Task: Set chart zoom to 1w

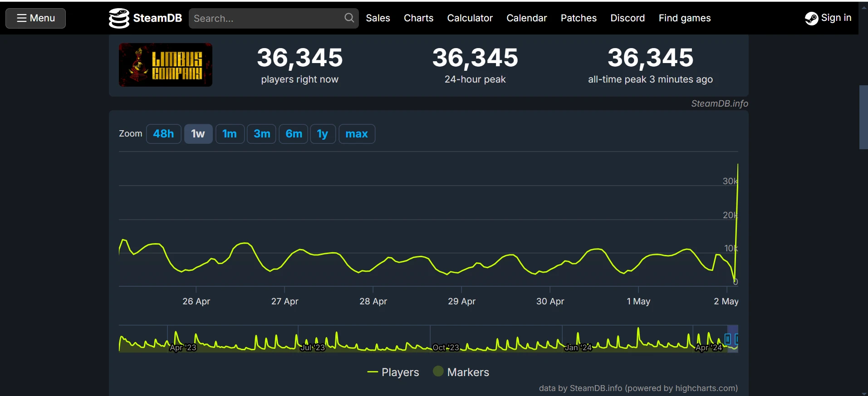Action: 198,134
